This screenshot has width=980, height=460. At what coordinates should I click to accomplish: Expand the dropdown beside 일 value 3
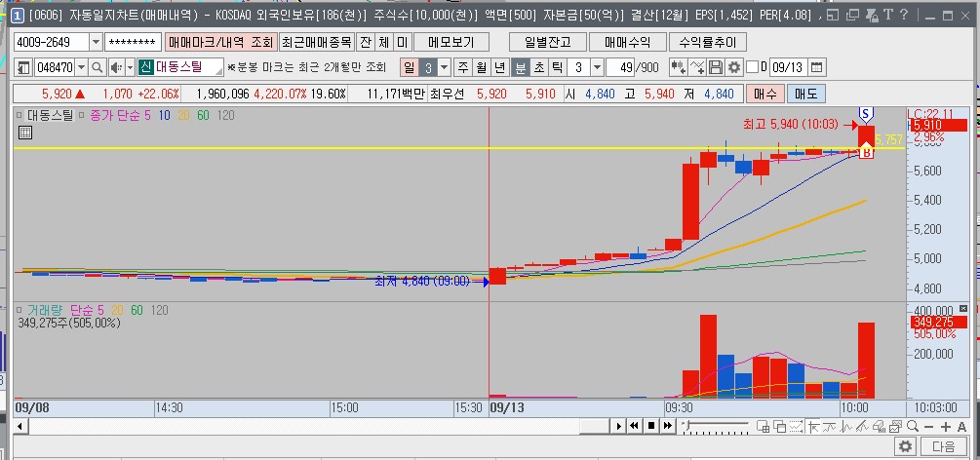pos(444,67)
